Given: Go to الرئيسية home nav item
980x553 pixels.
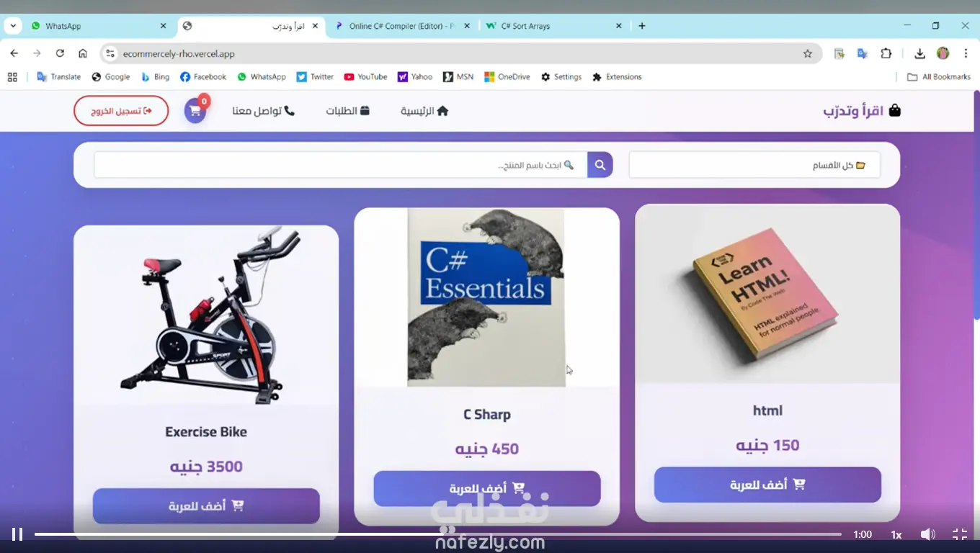Looking at the screenshot, I should [x=424, y=111].
